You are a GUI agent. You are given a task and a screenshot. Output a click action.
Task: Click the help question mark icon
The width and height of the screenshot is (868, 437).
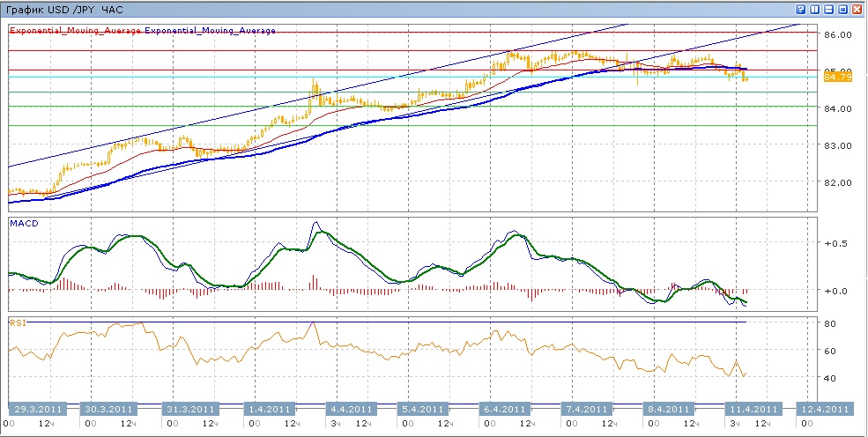coord(800,10)
